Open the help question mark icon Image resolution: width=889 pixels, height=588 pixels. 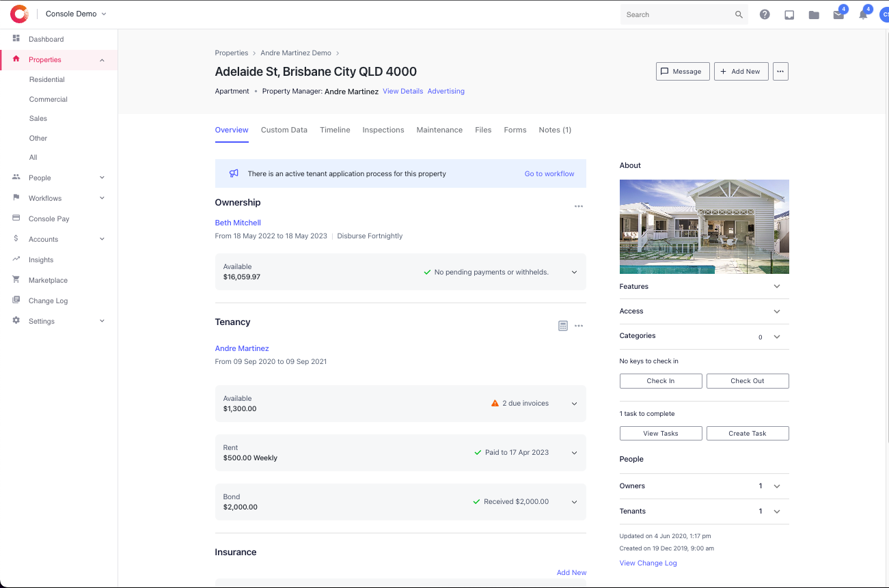click(x=764, y=14)
